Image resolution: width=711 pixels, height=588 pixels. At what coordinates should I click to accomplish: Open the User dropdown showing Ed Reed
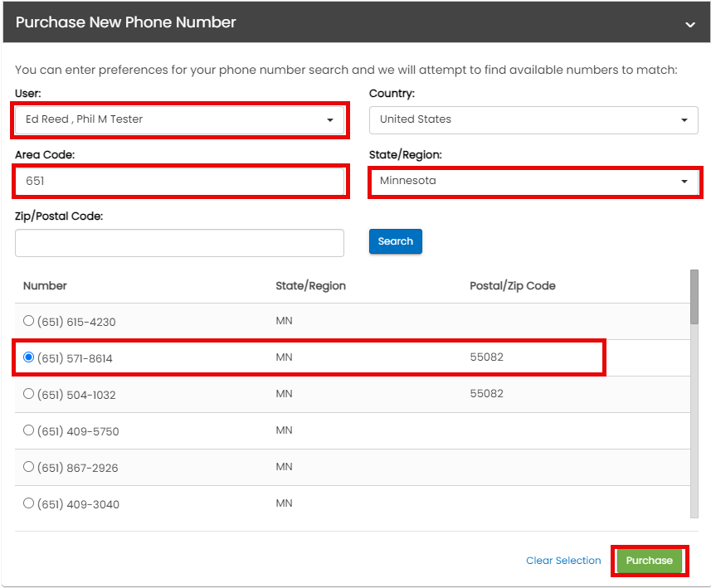(179, 120)
